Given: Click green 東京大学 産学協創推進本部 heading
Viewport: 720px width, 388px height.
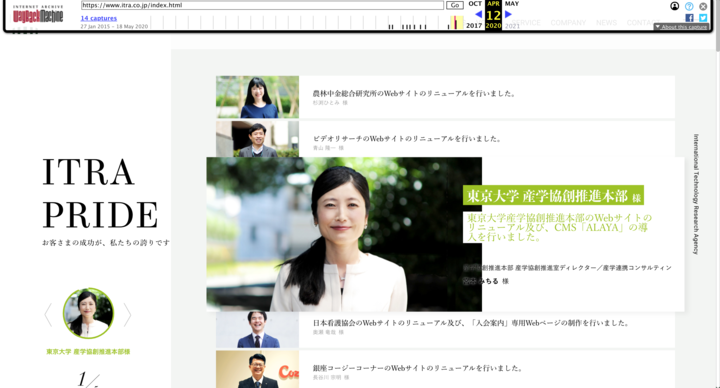Looking at the screenshot, I should (553, 196).
